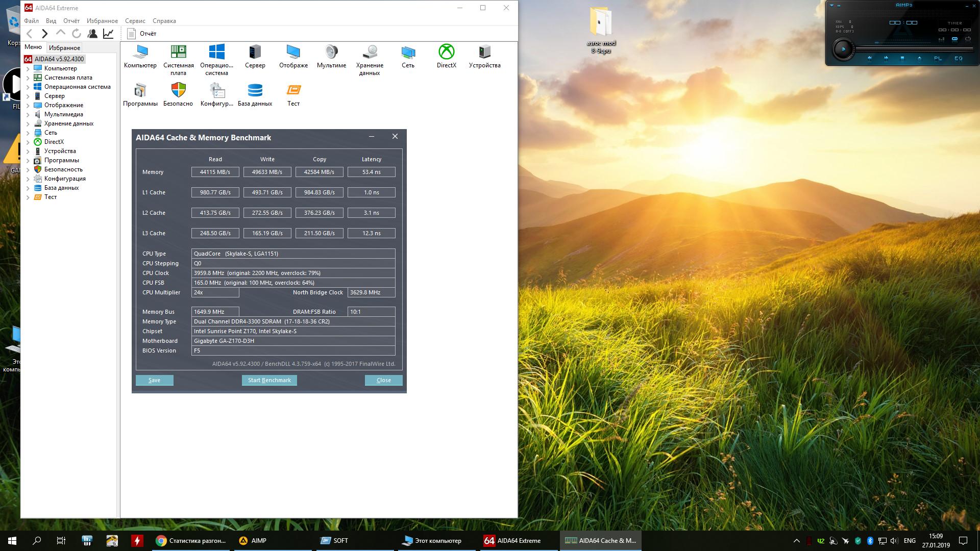980x551 pixels.
Task: Click the Start Benchmark button
Action: pyautogui.click(x=269, y=380)
